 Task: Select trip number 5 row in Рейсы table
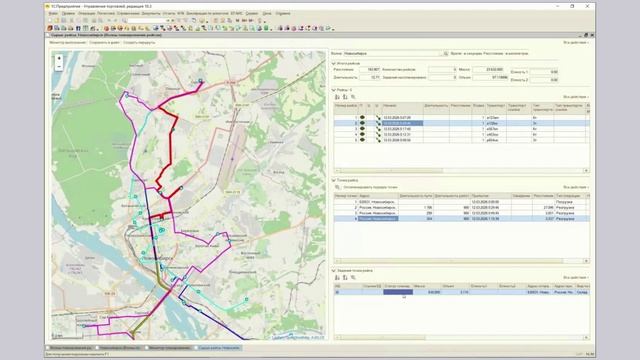click(x=462, y=140)
